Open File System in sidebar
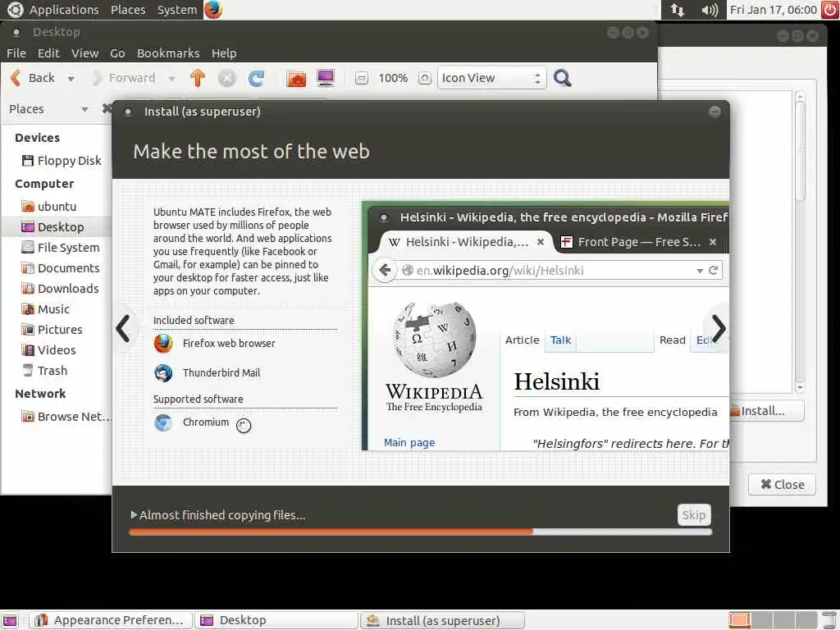 61,248
